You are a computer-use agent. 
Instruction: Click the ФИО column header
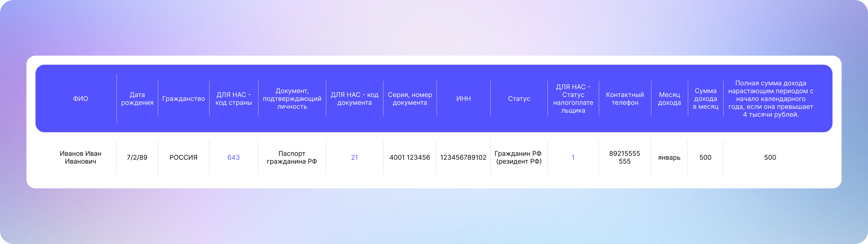(x=80, y=98)
